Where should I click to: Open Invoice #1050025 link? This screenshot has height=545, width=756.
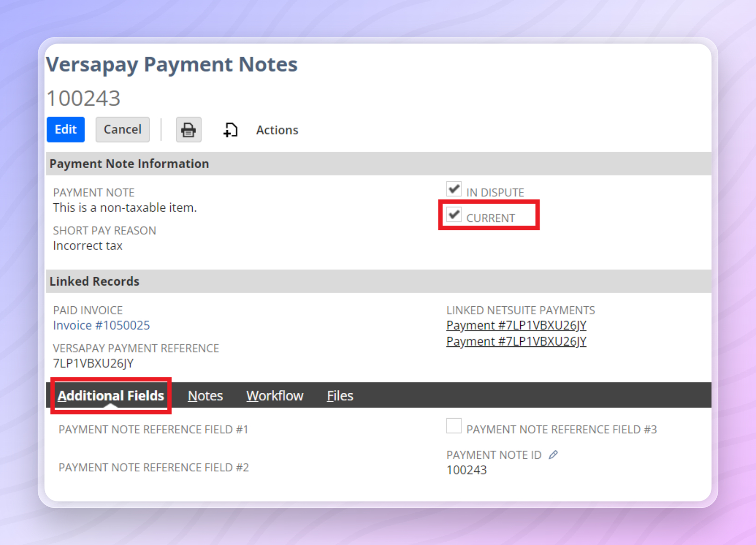click(102, 325)
